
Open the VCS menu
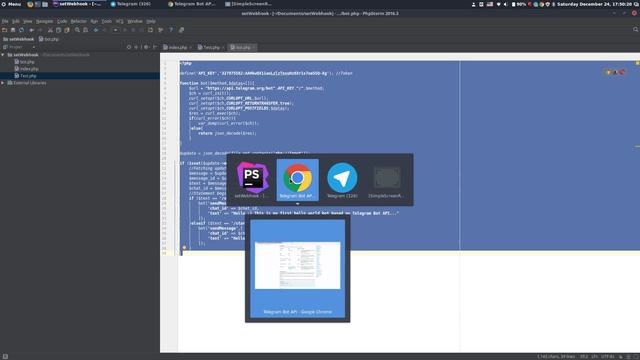click(x=120, y=21)
